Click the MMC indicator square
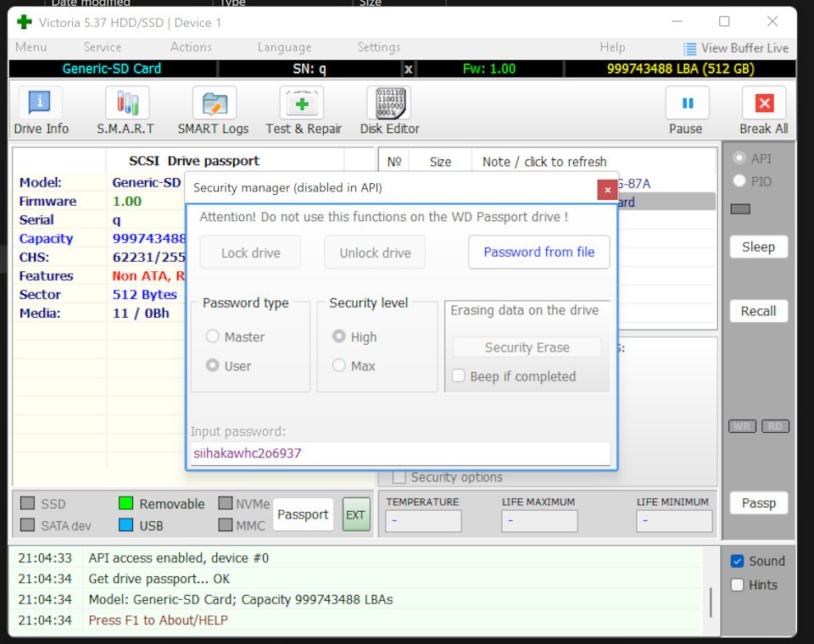The image size is (814, 644). pos(226,525)
